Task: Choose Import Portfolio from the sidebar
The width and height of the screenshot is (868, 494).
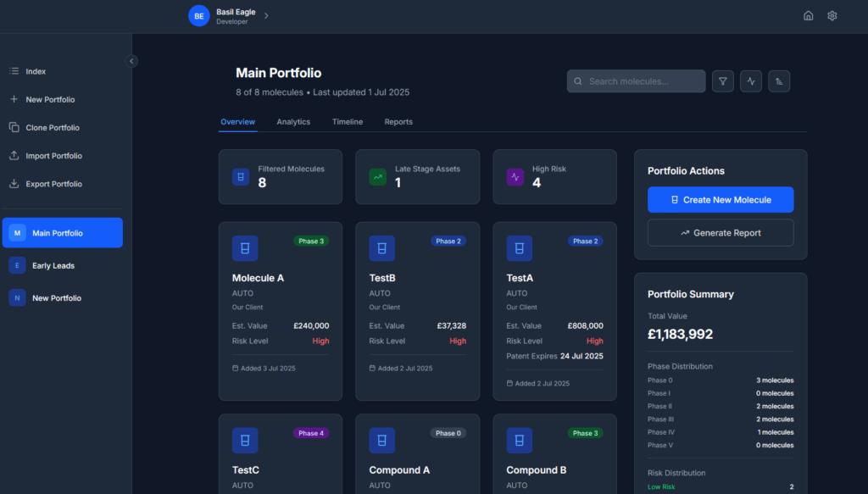Action: 54,156
